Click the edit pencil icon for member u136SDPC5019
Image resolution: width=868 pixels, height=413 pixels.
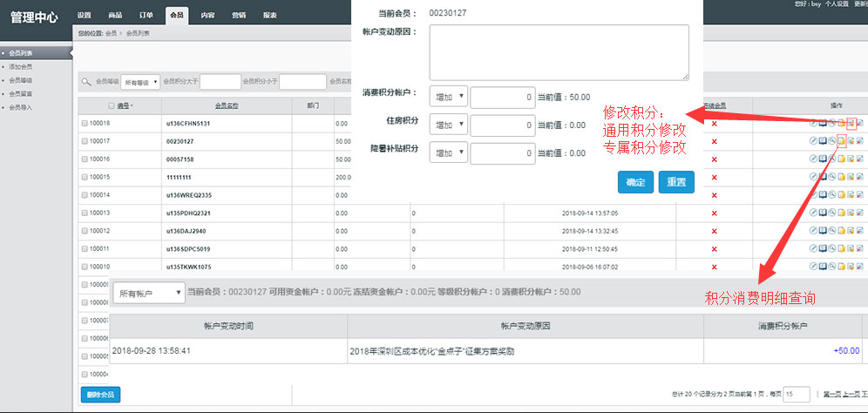click(x=813, y=248)
